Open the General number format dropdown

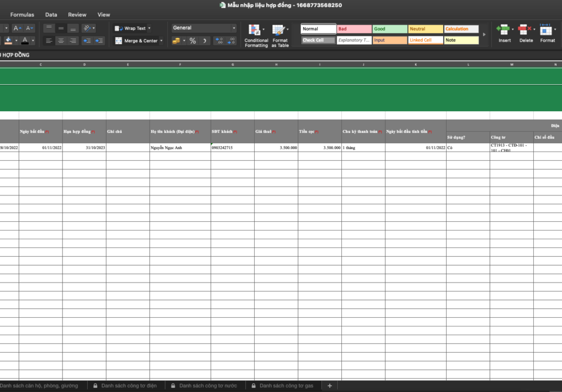204,28
